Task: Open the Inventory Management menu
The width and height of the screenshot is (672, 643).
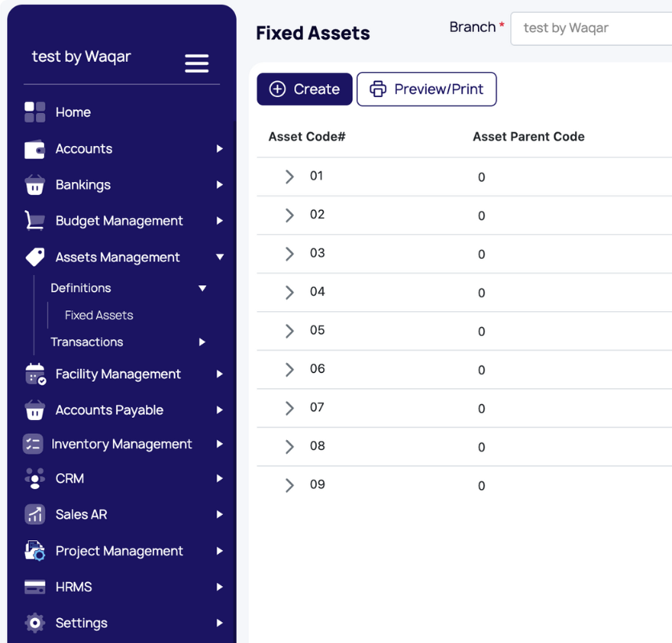Action: 121,443
